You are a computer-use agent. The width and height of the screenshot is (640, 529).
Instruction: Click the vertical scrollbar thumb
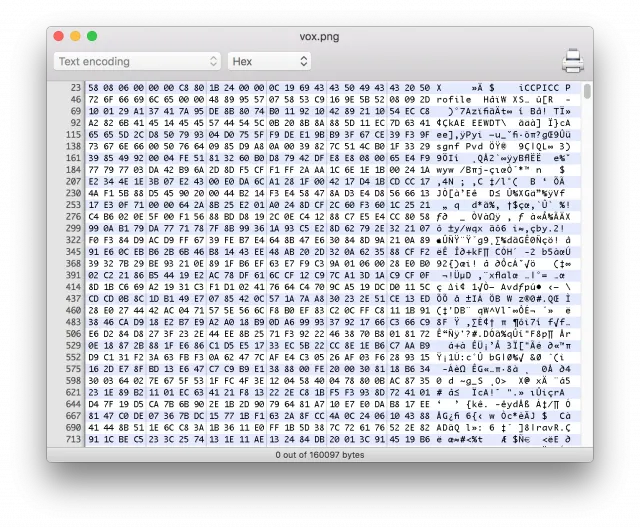point(587,91)
